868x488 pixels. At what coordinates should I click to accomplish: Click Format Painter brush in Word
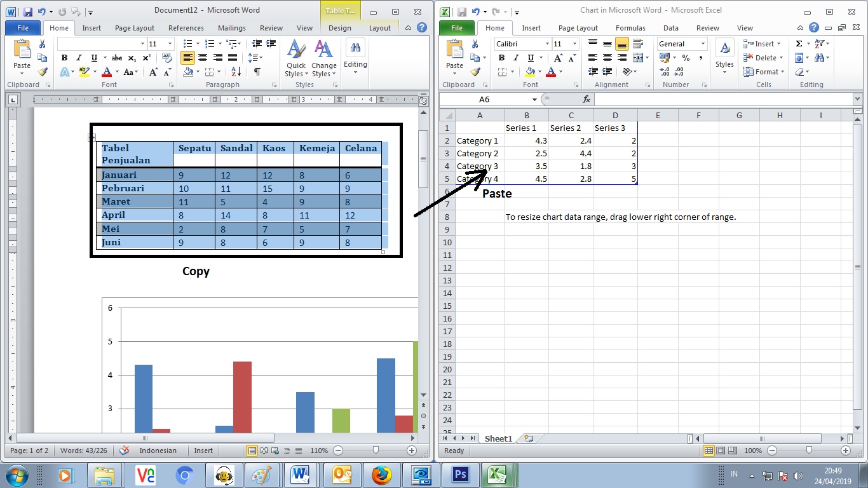[x=42, y=72]
